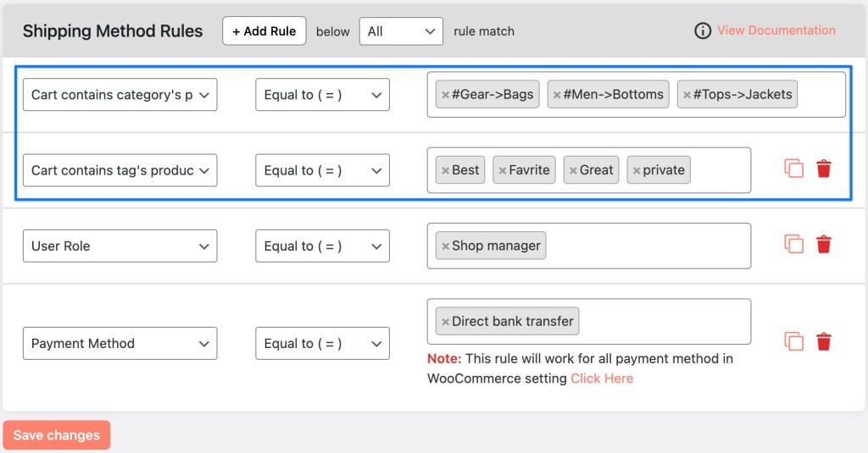Image resolution: width=868 pixels, height=453 pixels.
Task: Open the View Documentation link
Action: tap(776, 30)
